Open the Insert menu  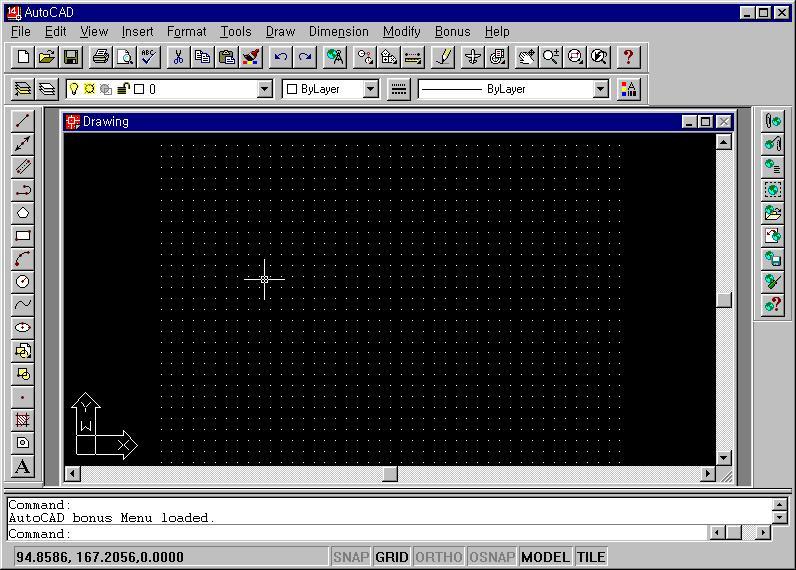point(137,31)
